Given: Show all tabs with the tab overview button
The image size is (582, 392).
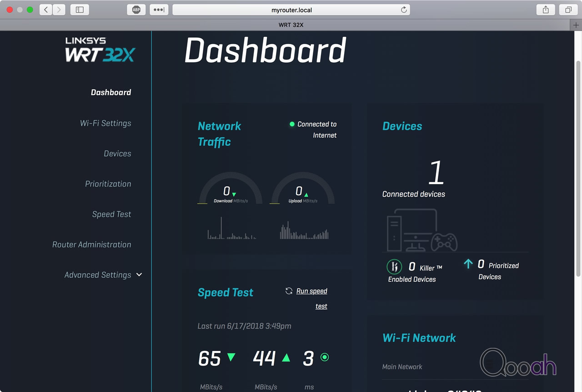Looking at the screenshot, I should click(x=568, y=10).
